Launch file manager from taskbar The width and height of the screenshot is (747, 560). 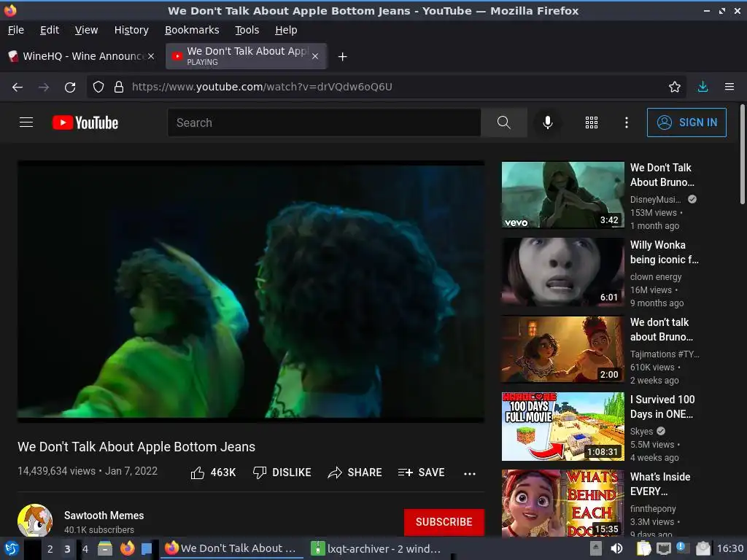click(105, 548)
